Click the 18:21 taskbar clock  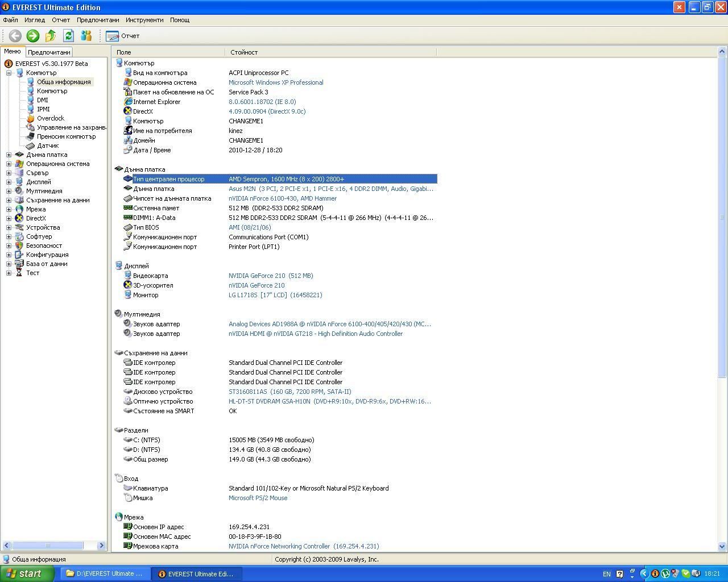pyautogui.click(x=712, y=574)
